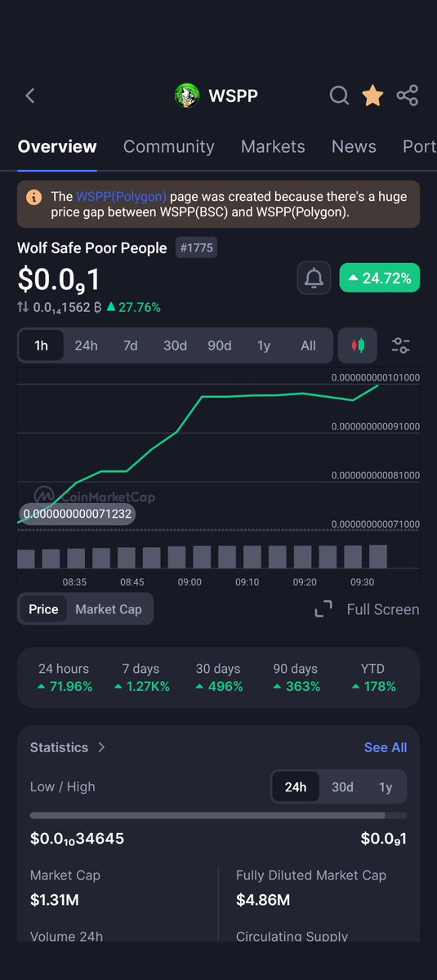Go to the News tab

354,147
